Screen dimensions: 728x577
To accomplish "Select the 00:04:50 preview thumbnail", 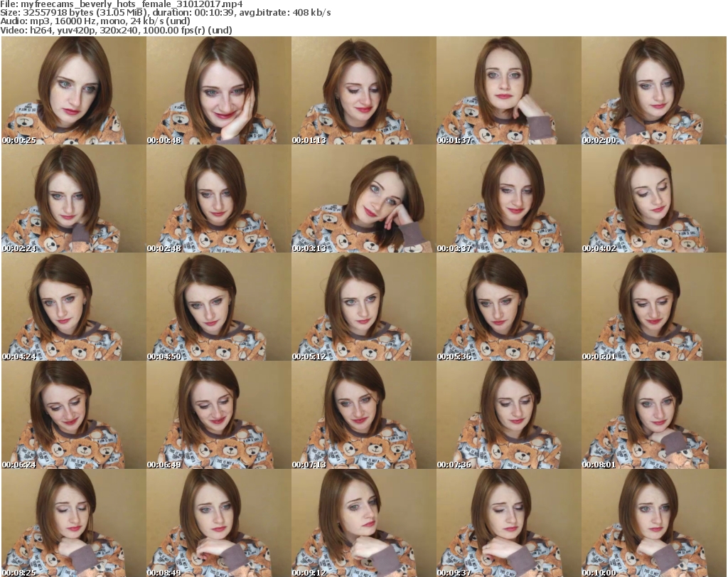I will [x=218, y=307].
